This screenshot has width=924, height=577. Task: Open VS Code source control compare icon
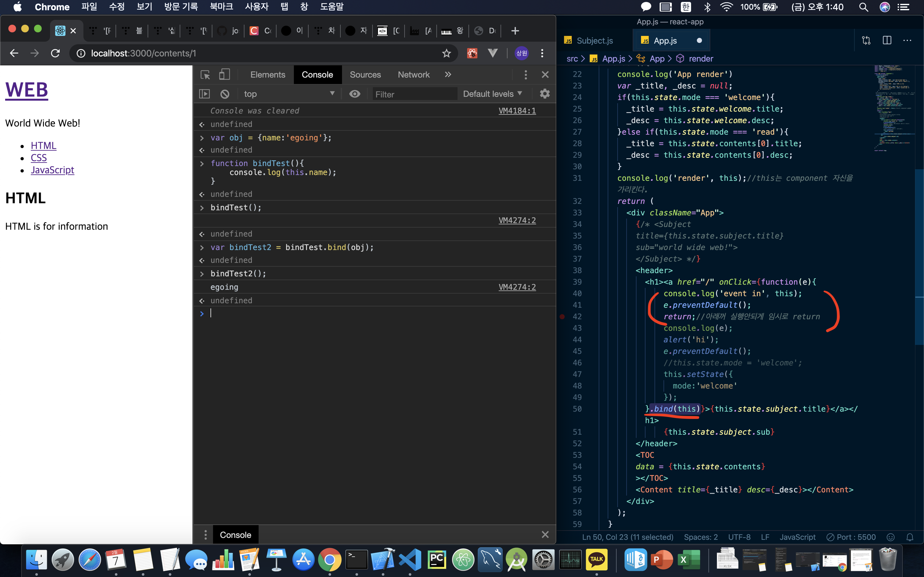coord(866,40)
